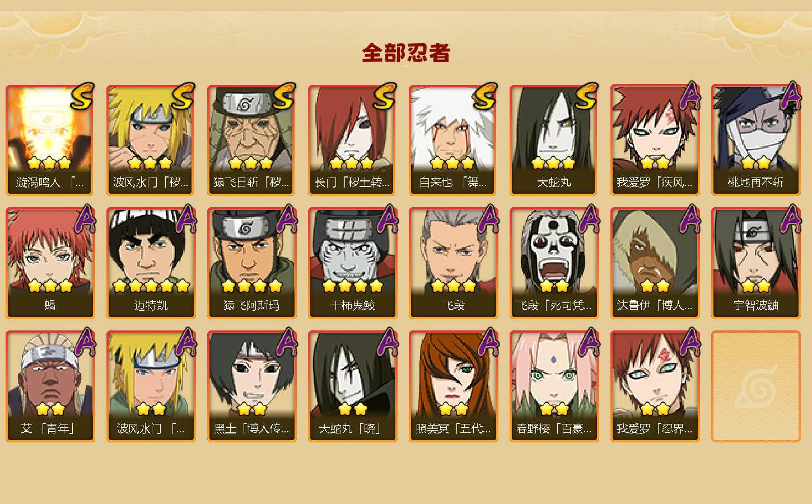Click the S rank badge on 长门

point(384,96)
